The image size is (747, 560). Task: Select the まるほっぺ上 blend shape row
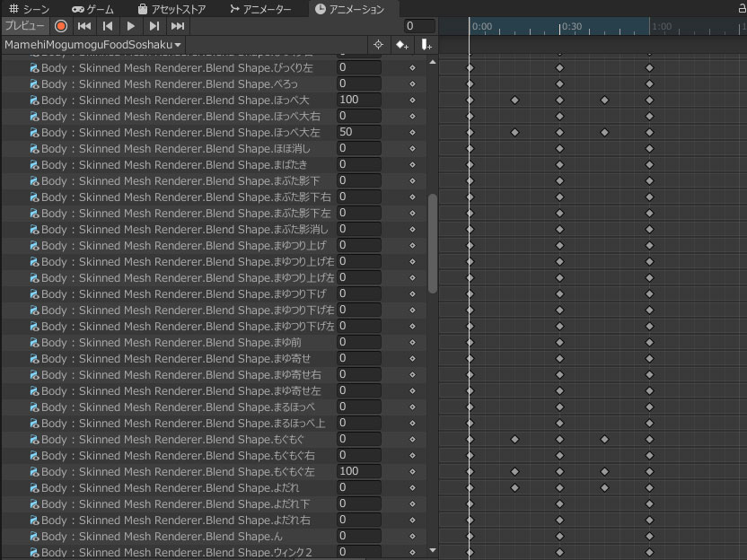tap(214, 424)
